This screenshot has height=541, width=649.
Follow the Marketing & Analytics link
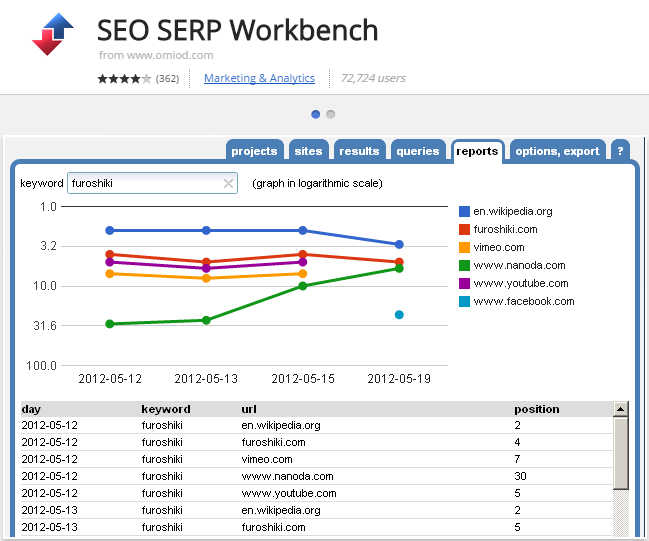coord(260,78)
